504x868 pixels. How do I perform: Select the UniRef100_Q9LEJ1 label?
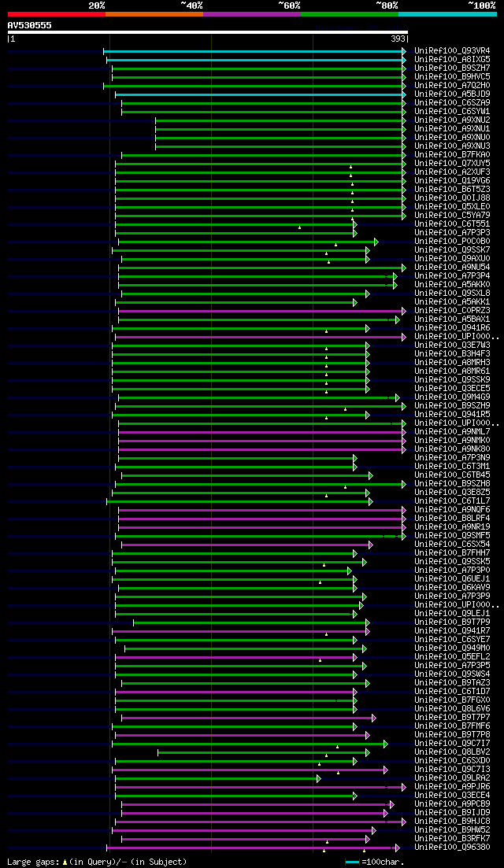pyautogui.click(x=452, y=613)
